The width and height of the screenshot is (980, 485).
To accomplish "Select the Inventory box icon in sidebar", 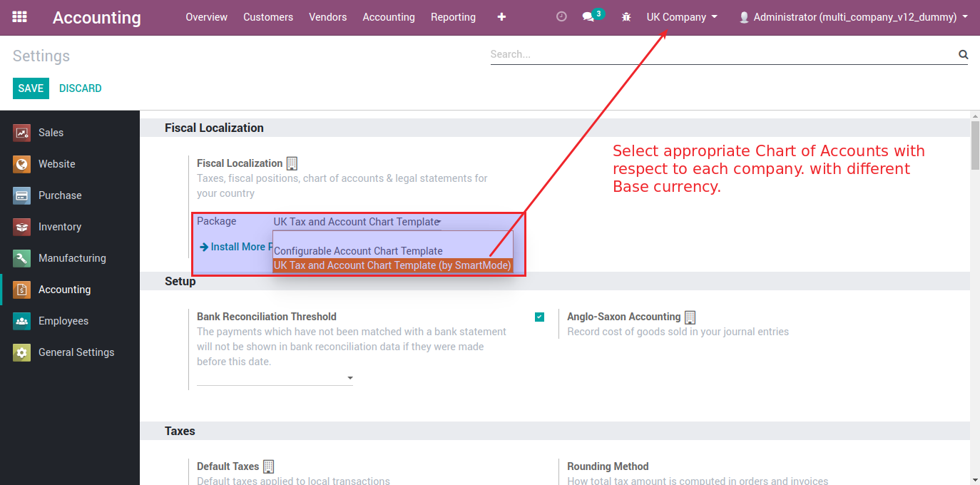I will (22, 227).
